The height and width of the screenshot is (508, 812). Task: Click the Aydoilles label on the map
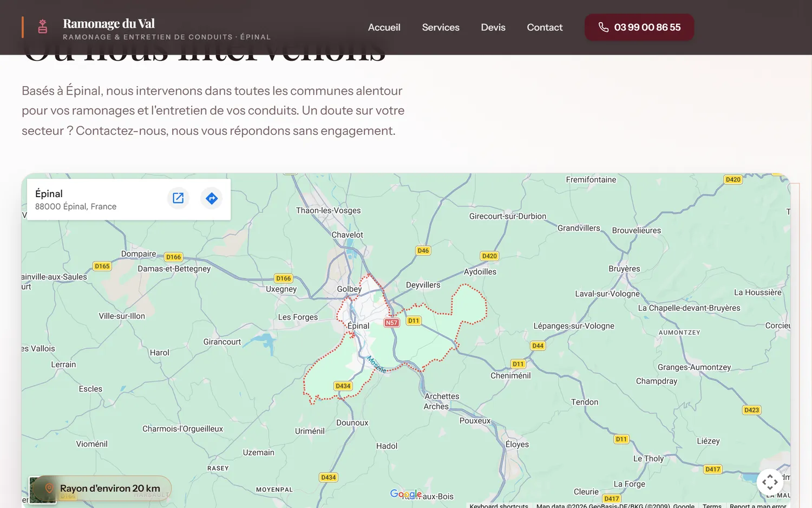(x=480, y=272)
